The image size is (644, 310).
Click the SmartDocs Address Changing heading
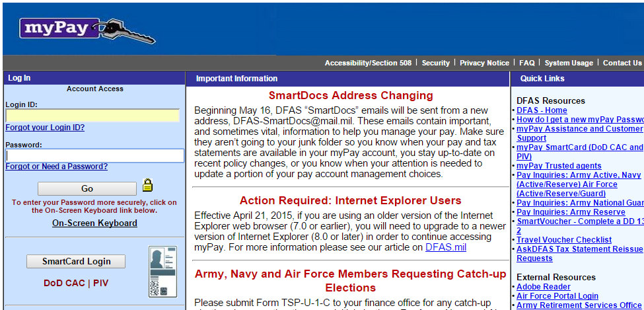coord(351,96)
